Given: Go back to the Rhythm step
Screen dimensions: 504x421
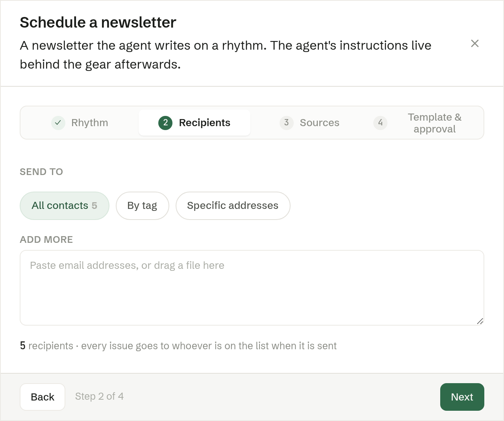Looking at the screenshot, I should (80, 123).
